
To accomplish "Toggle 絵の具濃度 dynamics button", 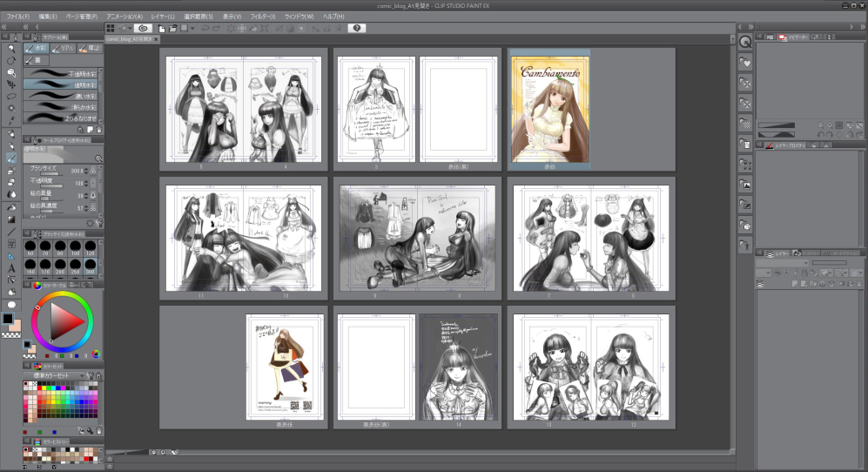I will click(93, 208).
